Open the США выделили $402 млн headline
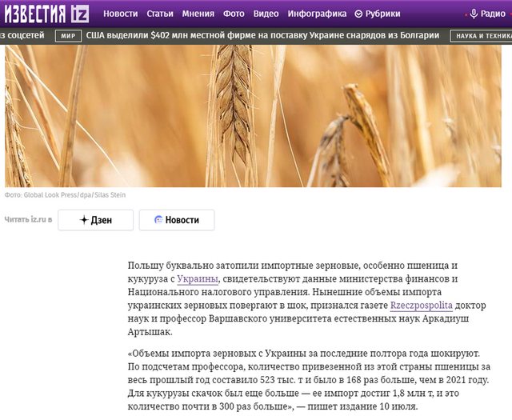The height and width of the screenshot is (420, 512). (x=263, y=35)
